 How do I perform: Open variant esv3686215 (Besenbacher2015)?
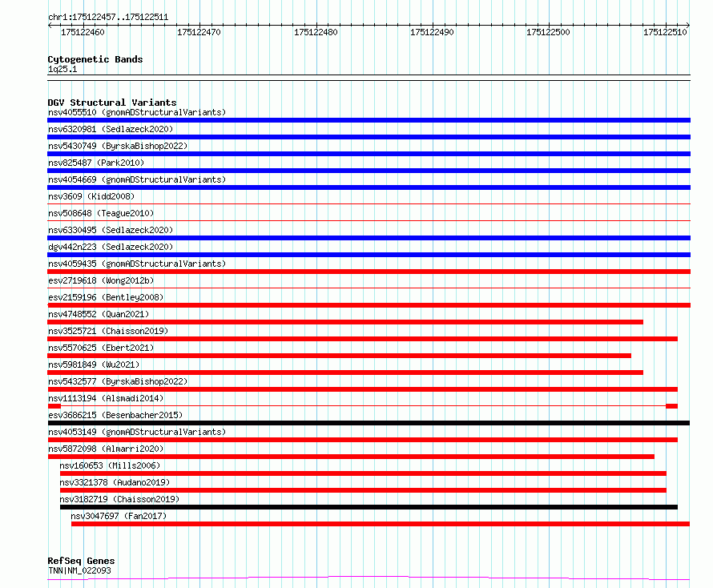pyautogui.click(x=115, y=415)
